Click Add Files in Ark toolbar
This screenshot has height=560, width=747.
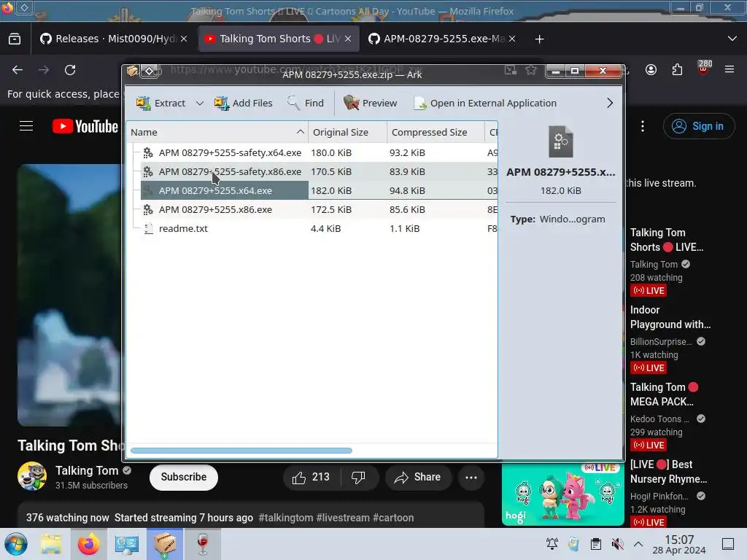(x=243, y=103)
